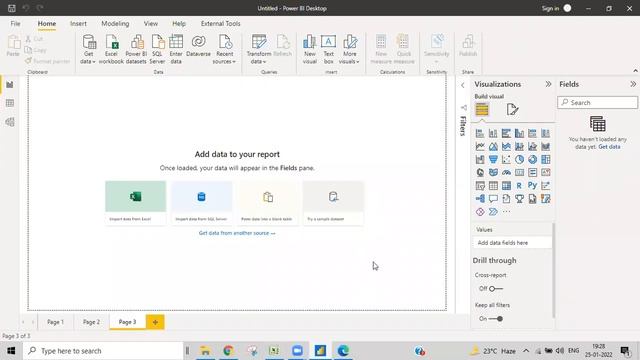Open the More visuals dropdown
Viewport: 640px width, 360px height.
tap(349, 49)
